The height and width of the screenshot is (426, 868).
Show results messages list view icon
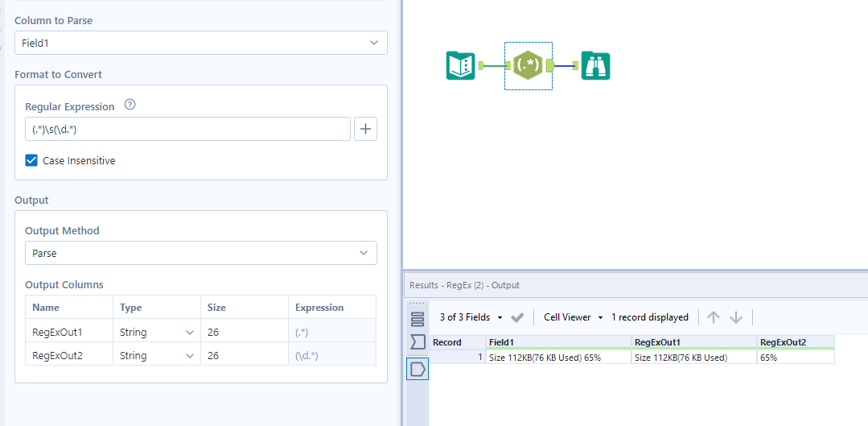pos(418,317)
